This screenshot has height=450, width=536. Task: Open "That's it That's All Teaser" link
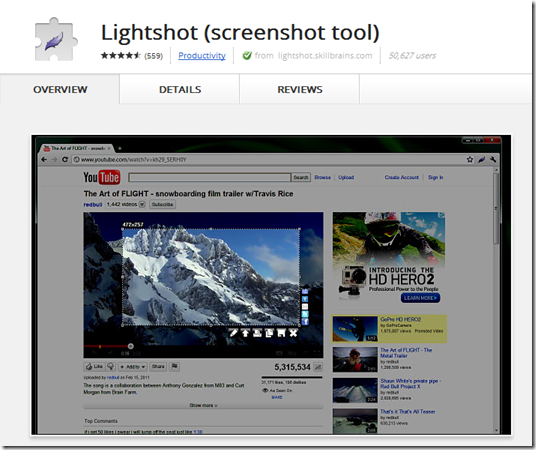(407, 411)
